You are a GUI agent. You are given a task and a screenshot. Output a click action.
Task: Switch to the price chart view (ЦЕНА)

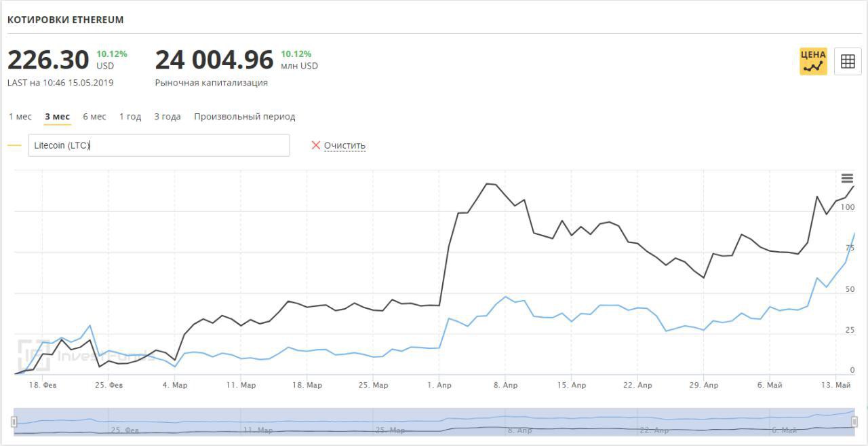coord(813,61)
